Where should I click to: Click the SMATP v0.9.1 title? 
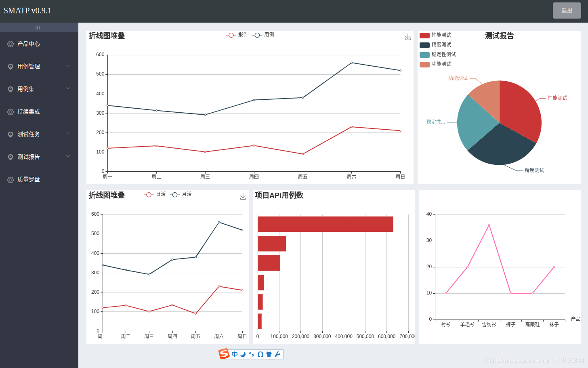tap(27, 11)
